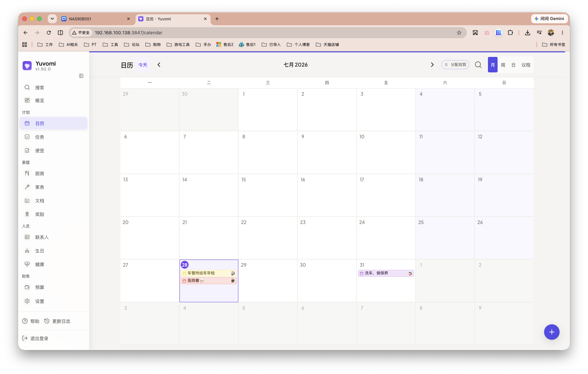Viewport: 588px width, 374px height.
Task: Open the calendar search magnifier icon
Action: [x=478, y=65]
